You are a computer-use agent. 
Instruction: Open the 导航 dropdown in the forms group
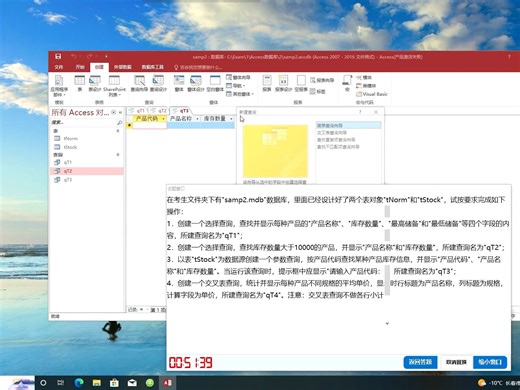point(236,86)
